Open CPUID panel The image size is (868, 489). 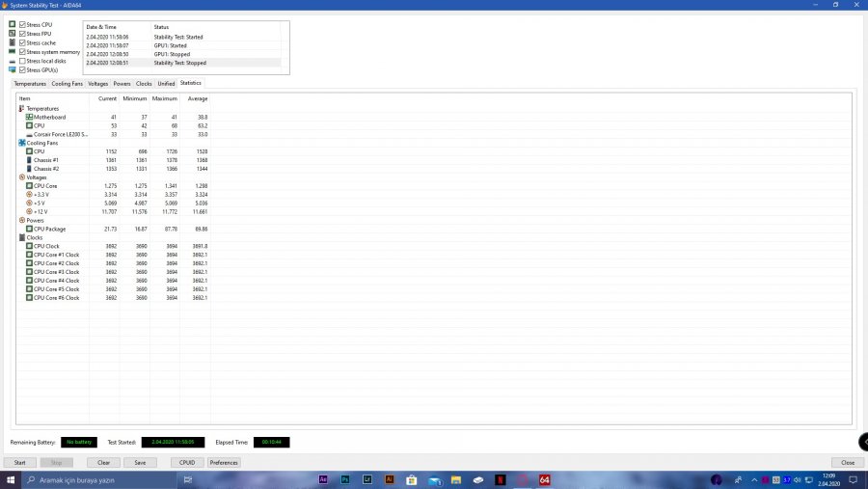pyautogui.click(x=187, y=462)
